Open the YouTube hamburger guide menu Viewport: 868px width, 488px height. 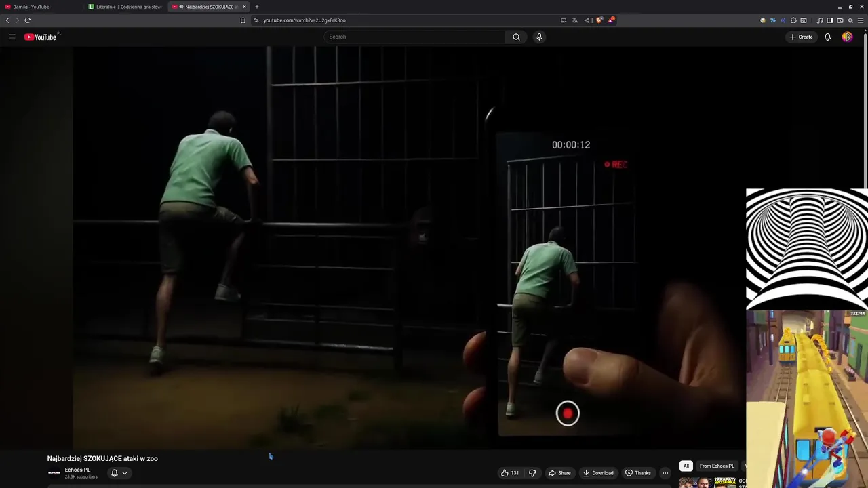point(12,37)
